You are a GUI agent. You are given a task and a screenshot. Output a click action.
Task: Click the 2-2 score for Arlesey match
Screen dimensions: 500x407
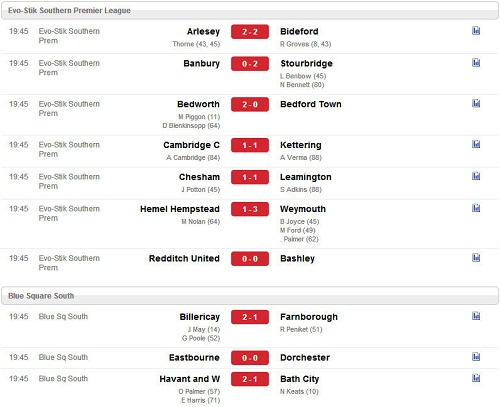pyautogui.click(x=250, y=32)
